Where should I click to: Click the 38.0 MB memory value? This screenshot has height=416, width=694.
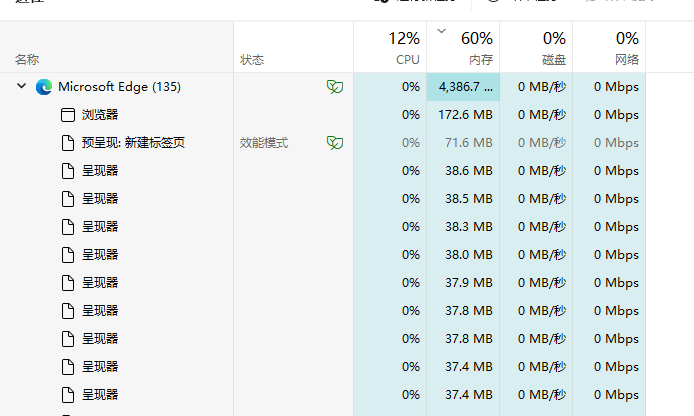coord(469,255)
